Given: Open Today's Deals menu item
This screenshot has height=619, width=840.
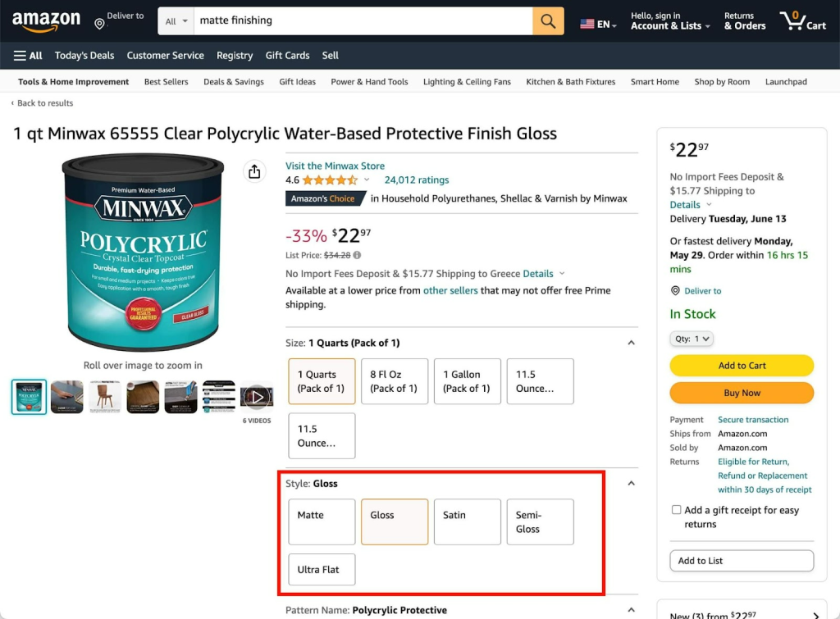Looking at the screenshot, I should tap(84, 56).
